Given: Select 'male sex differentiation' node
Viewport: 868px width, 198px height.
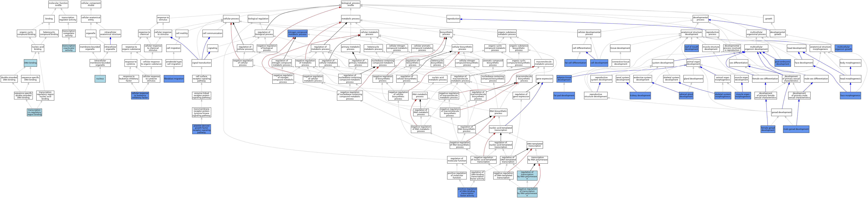Looking at the screenshot, I should pos(816,79).
